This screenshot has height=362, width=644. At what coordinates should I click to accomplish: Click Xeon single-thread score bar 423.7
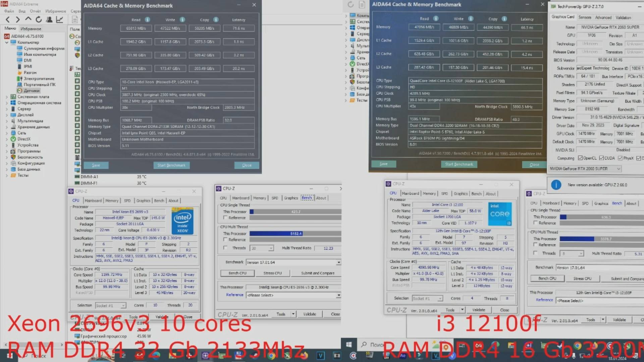[x=296, y=212]
